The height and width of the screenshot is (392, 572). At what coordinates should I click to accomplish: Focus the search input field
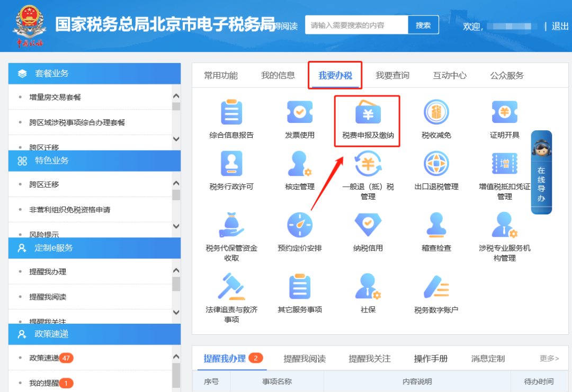click(x=356, y=25)
